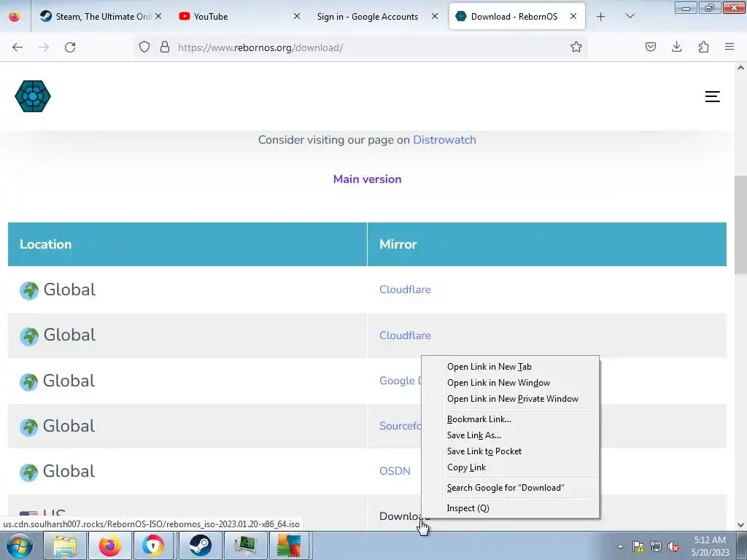
Task: Open the Windows Start button
Action: (x=19, y=545)
